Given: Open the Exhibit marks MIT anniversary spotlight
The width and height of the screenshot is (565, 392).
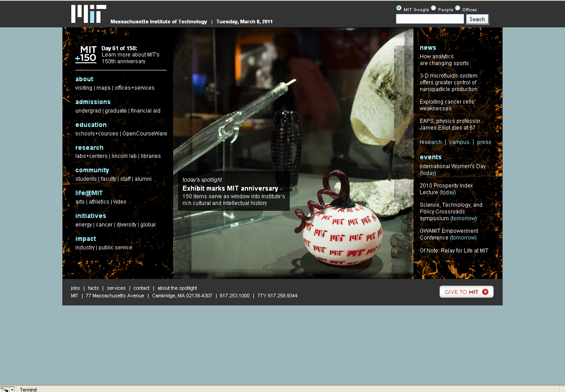Looking at the screenshot, I should pyautogui.click(x=230, y=188).
